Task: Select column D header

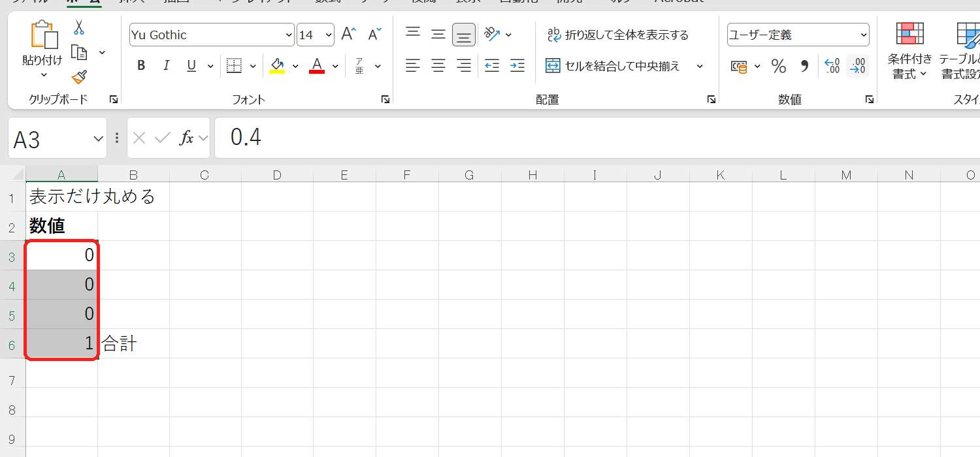Action: coord(277,174)
